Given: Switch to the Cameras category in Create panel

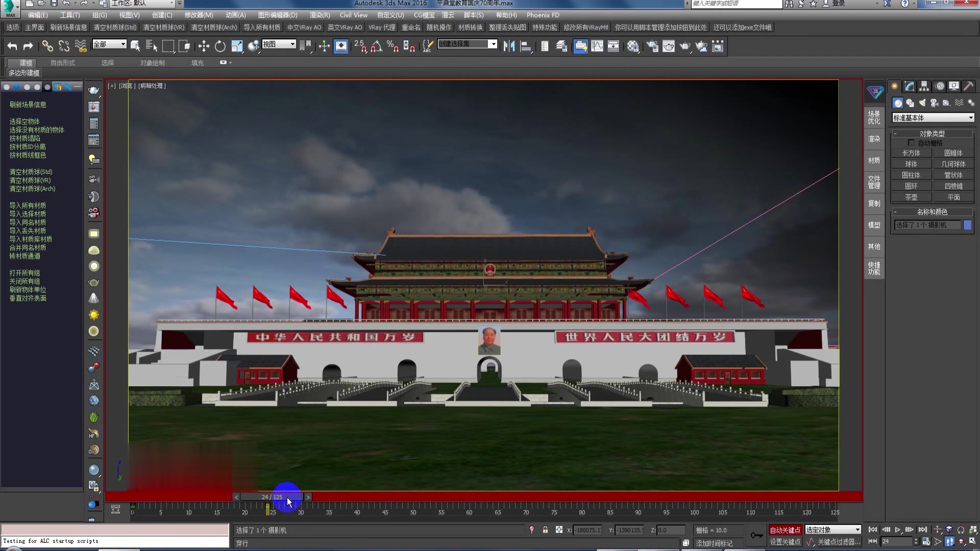Looking at the screenshot, I should 934,103.
